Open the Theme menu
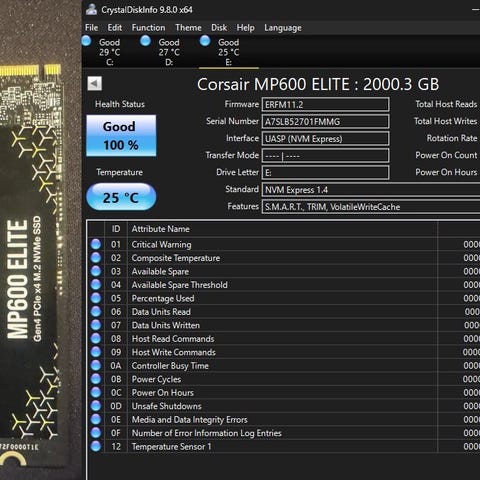Viewport: 480px width, 480px height. 188,28
